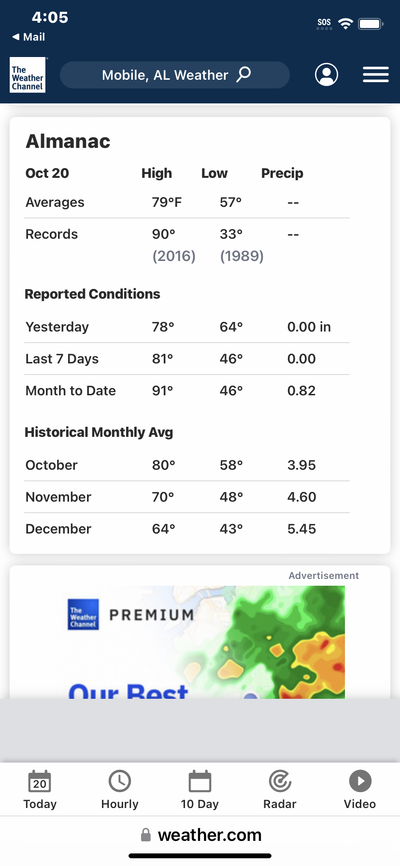Tap the Hourly clock icon

(119, 781)
